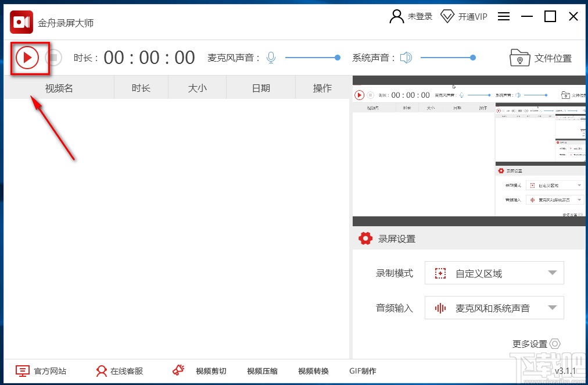Click the grey stop recording button
The image size is (588, 385).
point(53,58)
